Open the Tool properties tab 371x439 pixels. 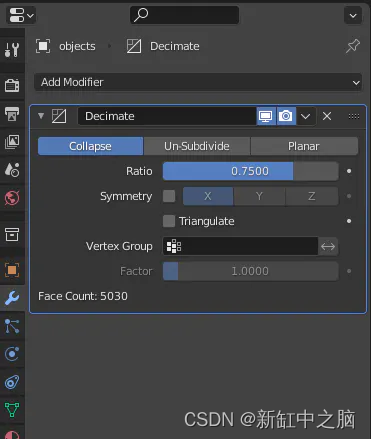12,49
